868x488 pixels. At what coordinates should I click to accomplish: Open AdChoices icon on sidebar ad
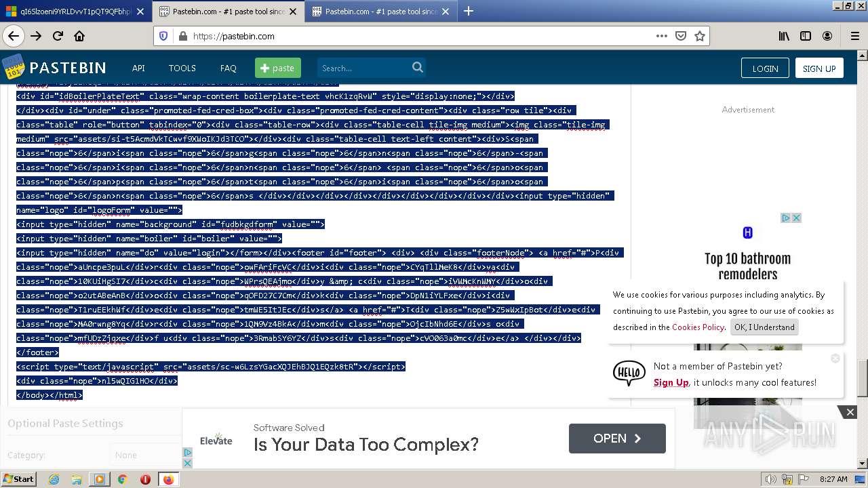pyautogui.click(x=786, y=218)
